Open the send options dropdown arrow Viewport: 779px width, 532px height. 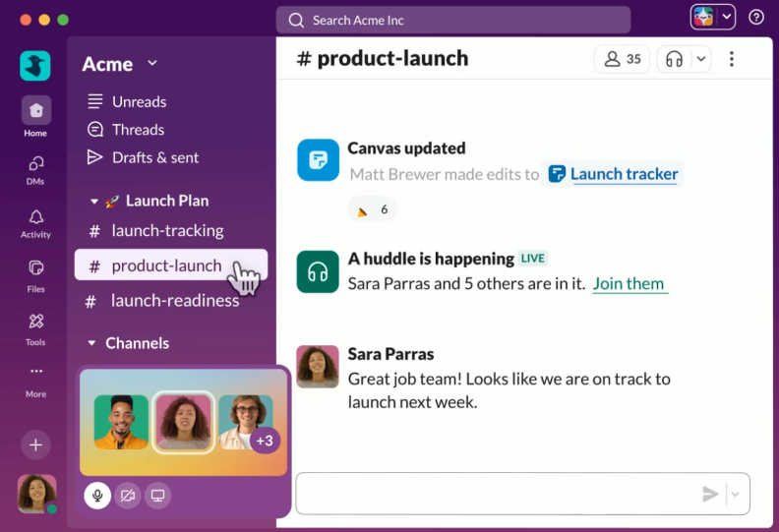coord(736,494)
